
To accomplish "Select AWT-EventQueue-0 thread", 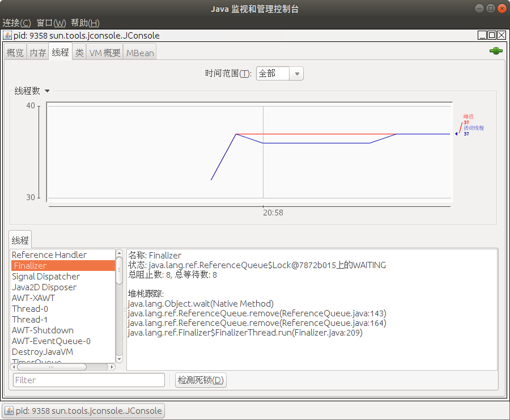I will [x=63, y=341].
